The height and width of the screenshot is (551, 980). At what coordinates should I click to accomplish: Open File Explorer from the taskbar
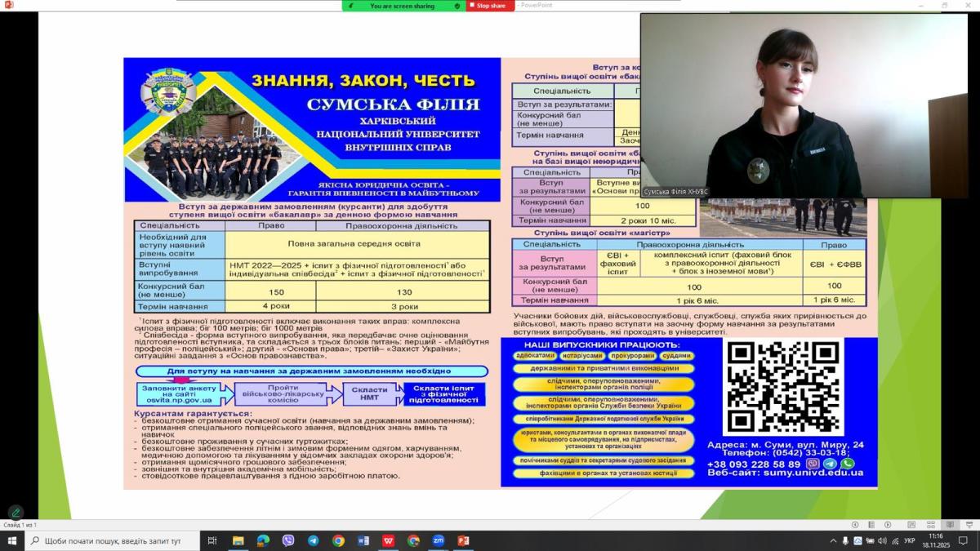(x=238, y=540)
